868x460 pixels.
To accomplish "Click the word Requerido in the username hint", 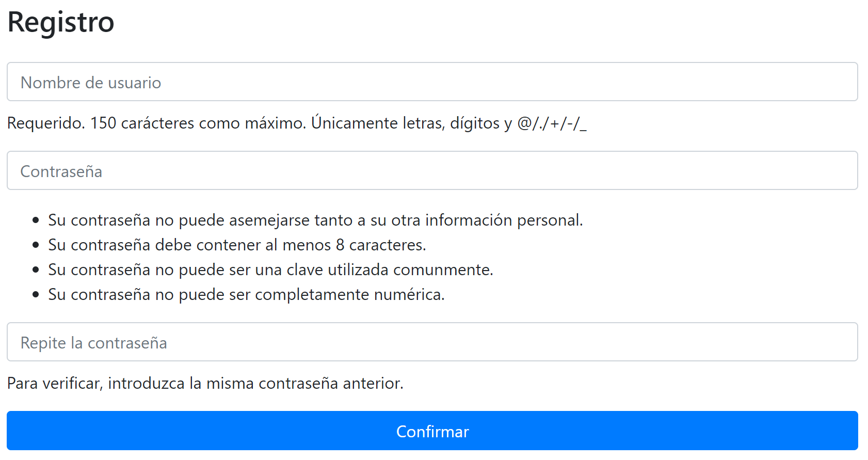I will click(46, 123).
